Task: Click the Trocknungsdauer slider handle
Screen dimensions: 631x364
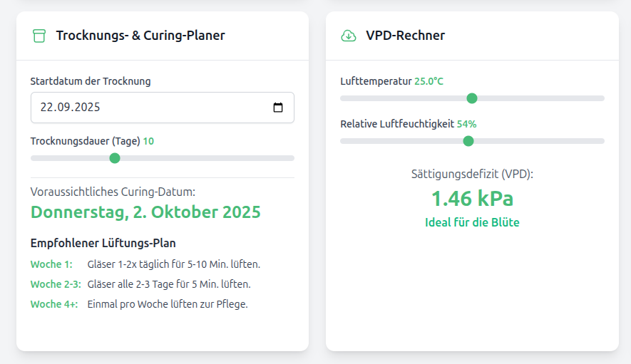Action: pos(115,158)
